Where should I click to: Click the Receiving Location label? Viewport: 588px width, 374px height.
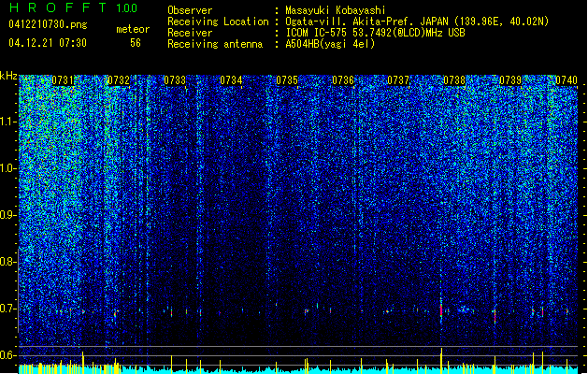[218, 22]
